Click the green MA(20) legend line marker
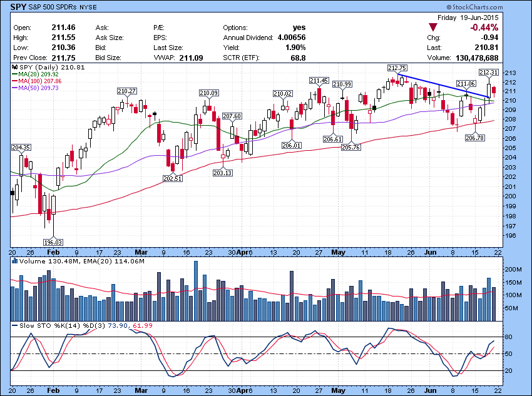The width and height of the screenshot is (532, 396). 15,74
